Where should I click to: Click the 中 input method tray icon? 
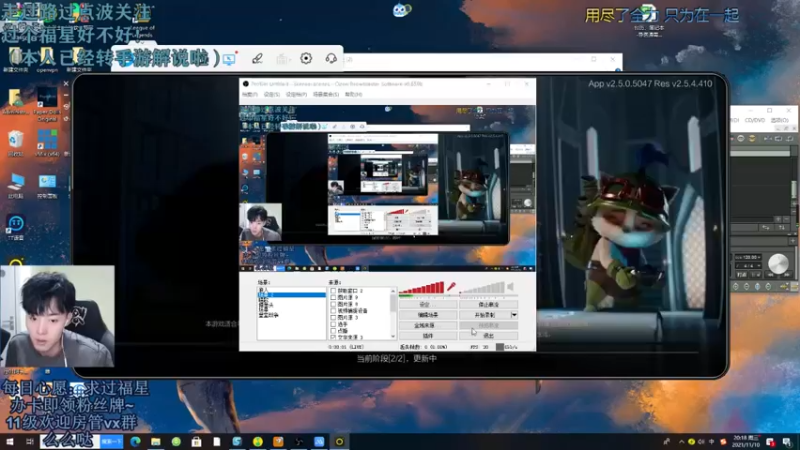[x=711, y=442]
